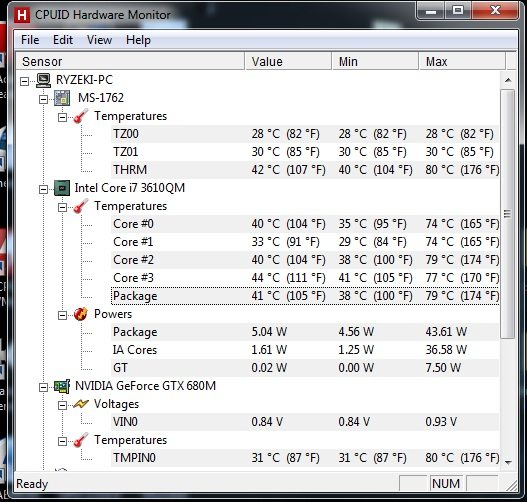Click the MS-1762 motherboard icon
This screenshot has height=502, width=527.
(x=62, y=98)
